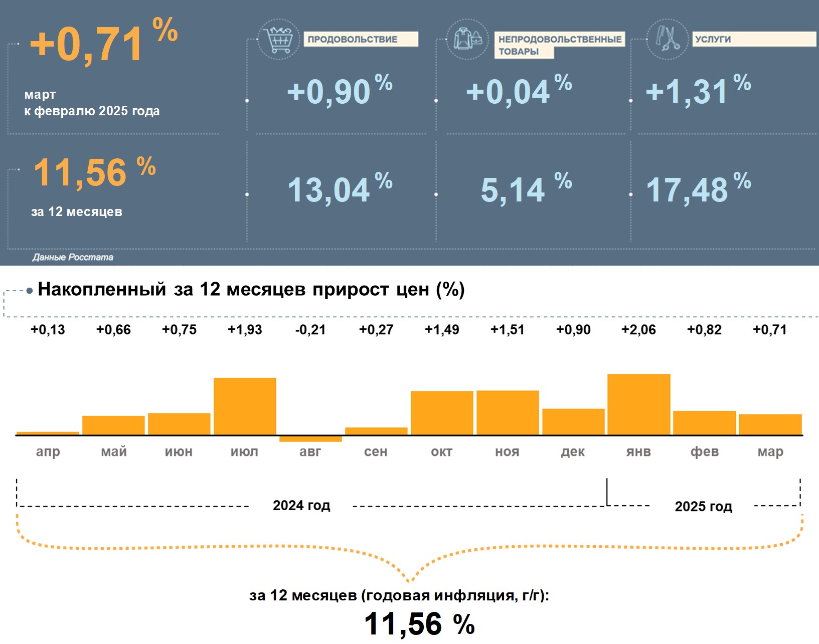Click the negative авг chart bar
819x644 pixels.
(x=310, y=439)
